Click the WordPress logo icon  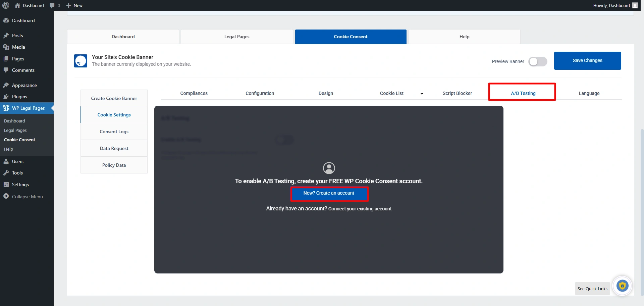(6, 5)
